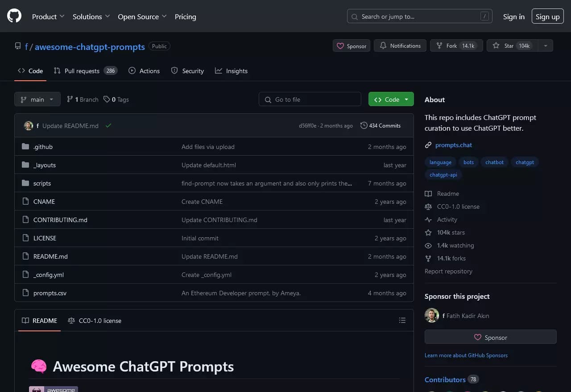
Task: Open the _config.yml file
Action: coord(49,275)
